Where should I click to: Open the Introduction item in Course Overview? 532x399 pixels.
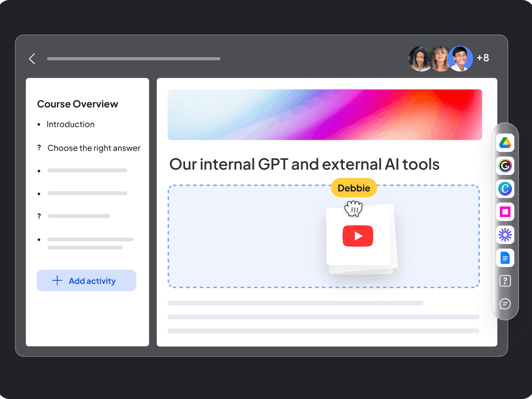[x=71, y=124]
